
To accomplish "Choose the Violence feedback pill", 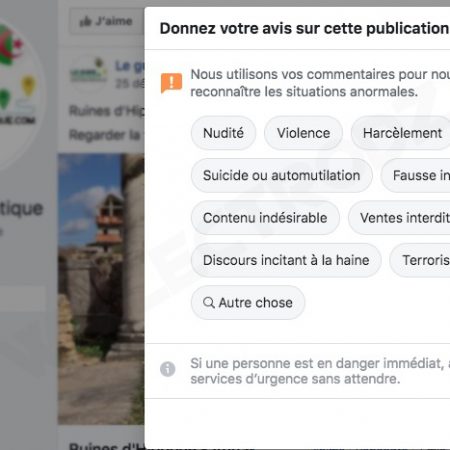I will (x=303, y=133).
